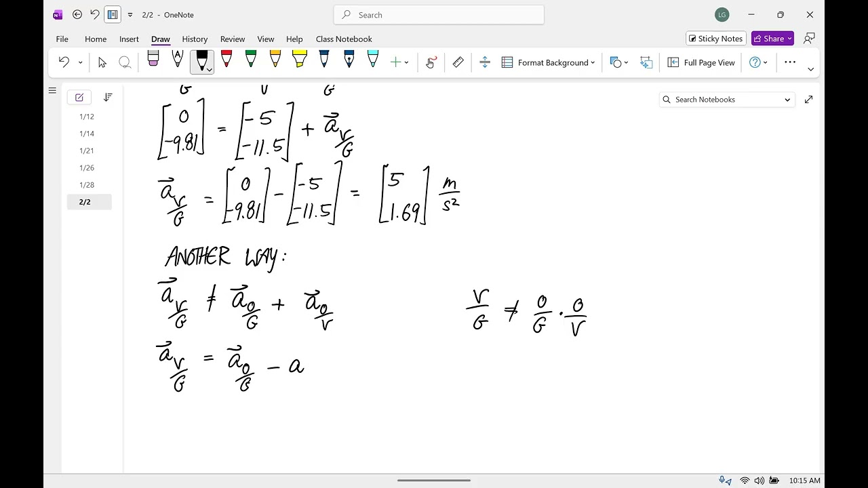This screenshot has width=868, height=488.
Task: Open the Format Background menu
Action: click(x=548, y=62)
